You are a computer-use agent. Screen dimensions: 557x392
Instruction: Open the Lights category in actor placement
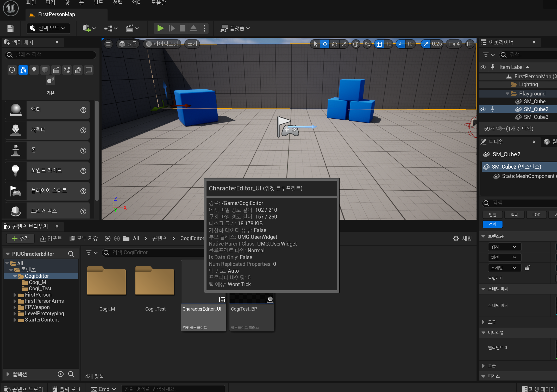(34, 70)
